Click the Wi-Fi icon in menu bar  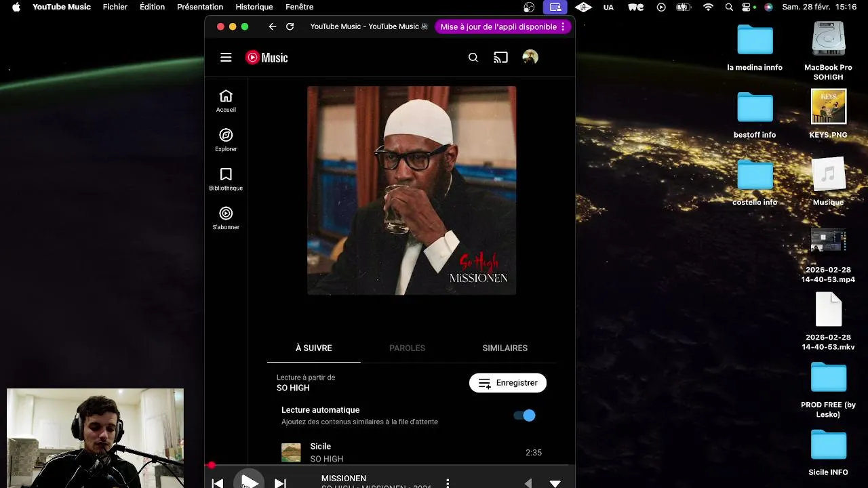coord(709,7)
